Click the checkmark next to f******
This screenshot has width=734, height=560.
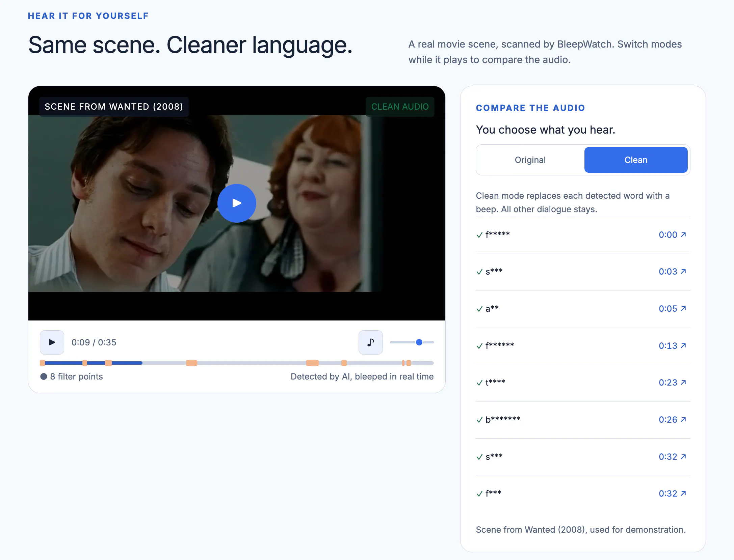pyautogui.click(x=479, y=346)
